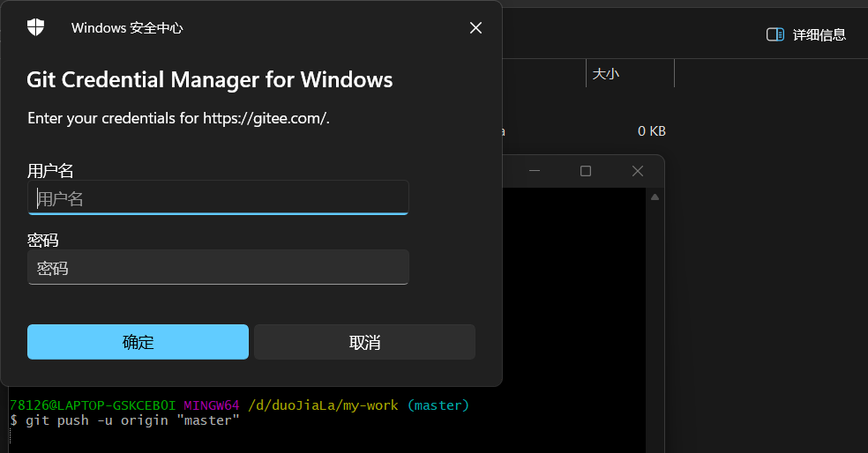The width and height of the screenshot is (868, 453).
Task: Click the 'Enter your credentials for https://gitee.com/.' message
Action: coord(178,118)
